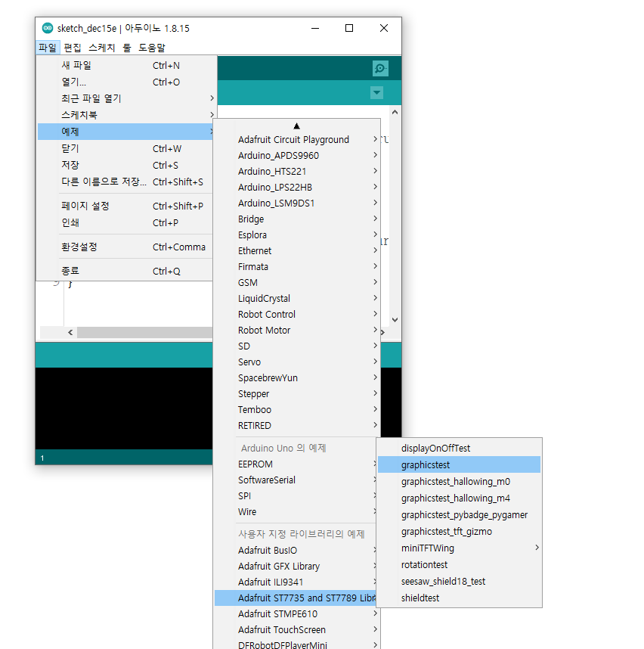The height and width of the screenshot is (649, 644).
Task: Expand Arduino_LSM9DS1 examples
Action: point(297,203)
